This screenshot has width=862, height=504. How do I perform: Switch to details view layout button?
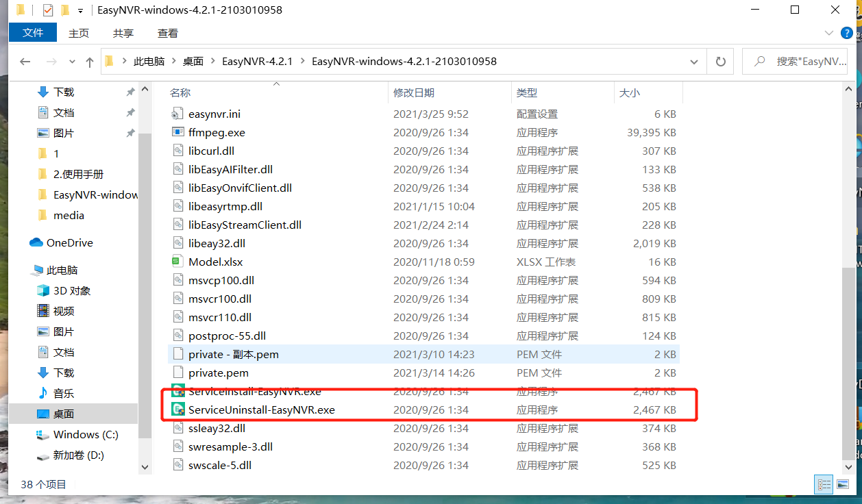tap(825, 484)
